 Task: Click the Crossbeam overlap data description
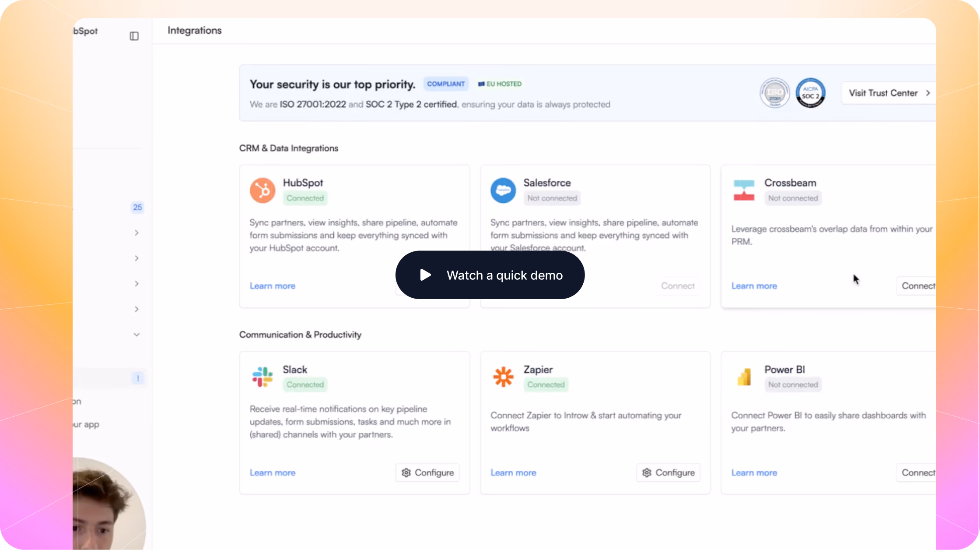point(832,235)
